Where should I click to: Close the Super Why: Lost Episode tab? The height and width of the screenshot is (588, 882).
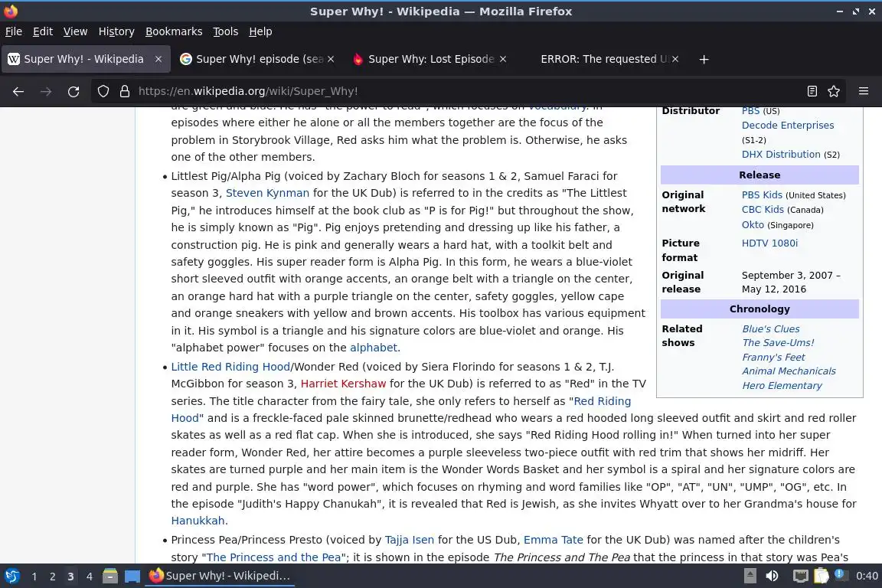(x=503, y=59)
